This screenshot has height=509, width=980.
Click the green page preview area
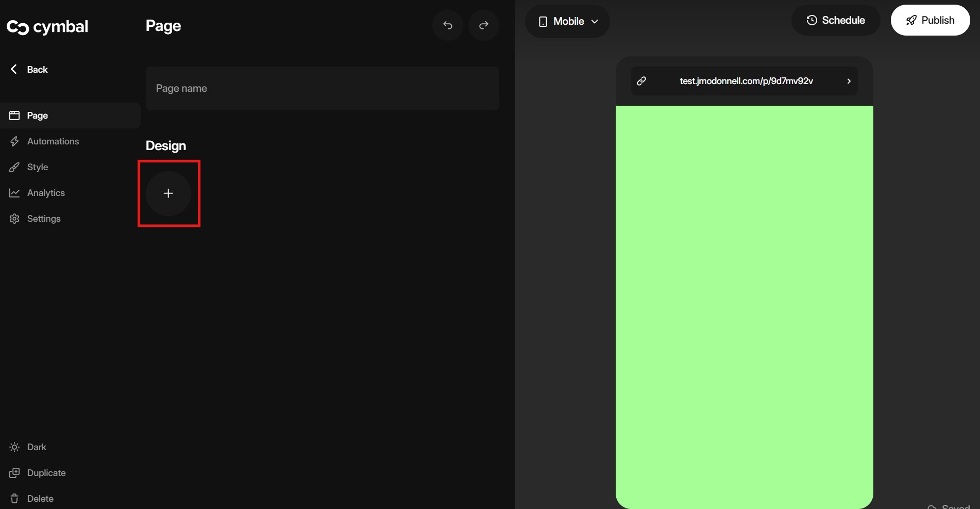click(x=744, y=304)
